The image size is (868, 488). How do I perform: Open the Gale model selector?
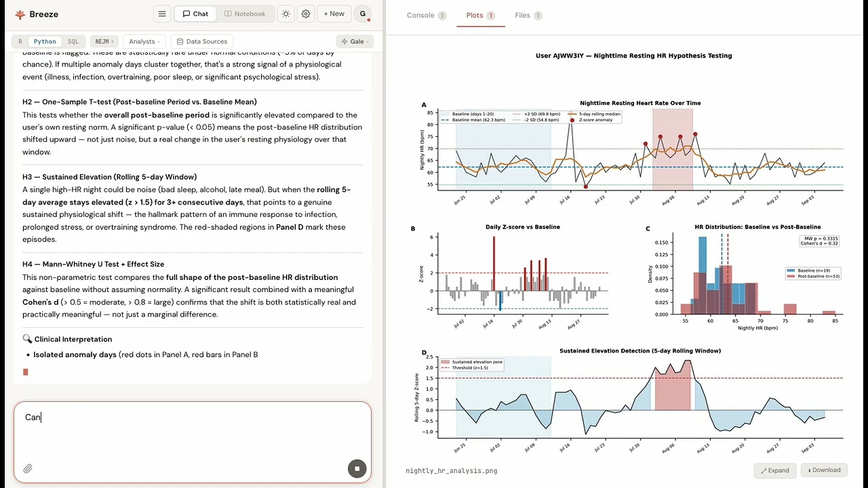tap(355, 41)
